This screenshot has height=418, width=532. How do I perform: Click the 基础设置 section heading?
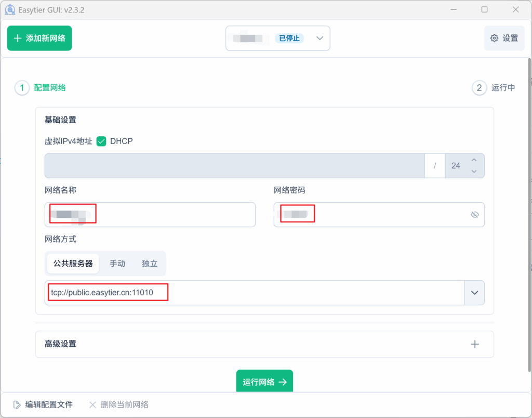tap(60, 120)
